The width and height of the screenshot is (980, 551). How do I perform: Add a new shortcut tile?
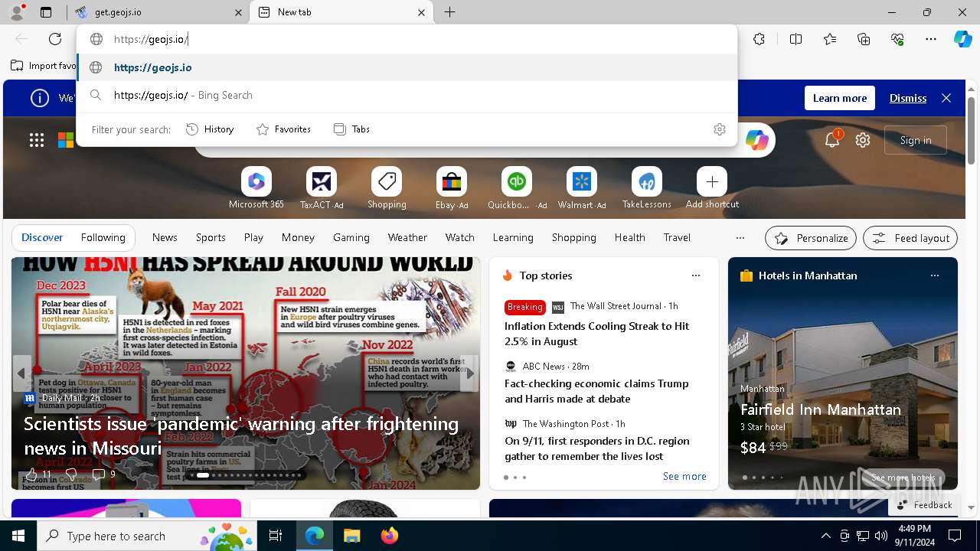(x=712, y=188)
